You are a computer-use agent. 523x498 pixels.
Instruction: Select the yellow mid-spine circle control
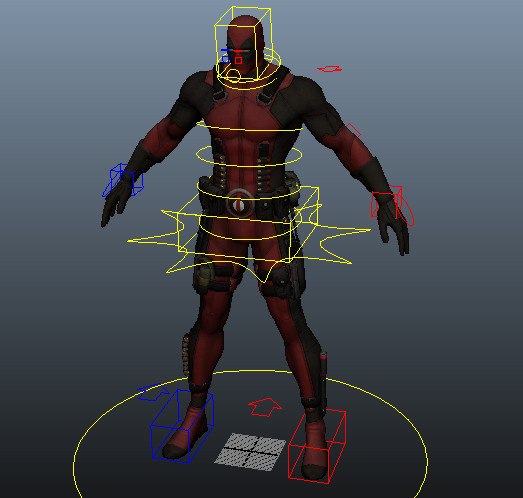tap(249, 155)
